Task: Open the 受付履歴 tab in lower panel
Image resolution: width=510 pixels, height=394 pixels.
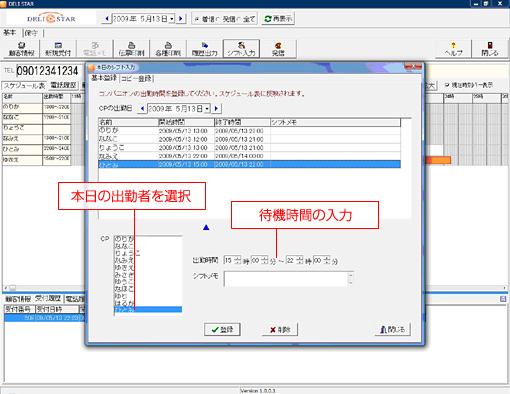Action: 48,298
